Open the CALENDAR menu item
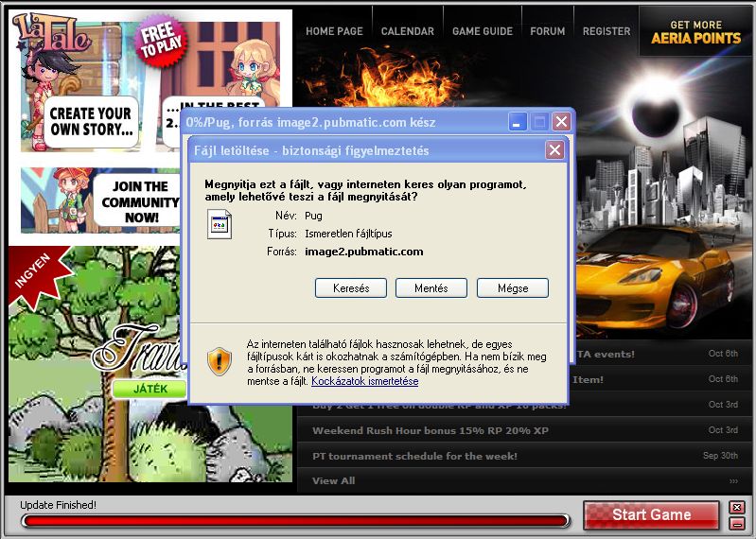 [408, 31]
